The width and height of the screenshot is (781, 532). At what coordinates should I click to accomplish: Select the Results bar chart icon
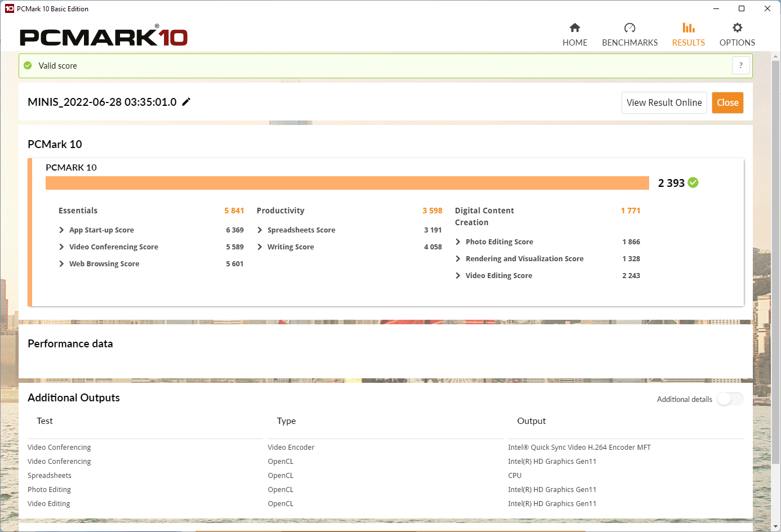coord(688,28)
